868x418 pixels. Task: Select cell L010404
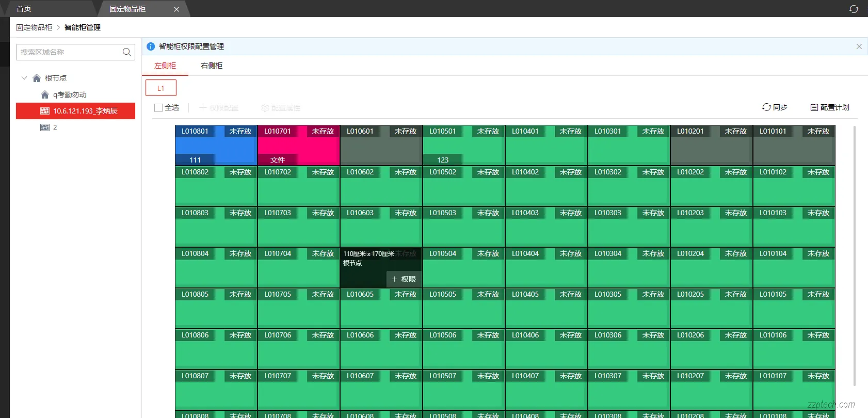[546, 268]
